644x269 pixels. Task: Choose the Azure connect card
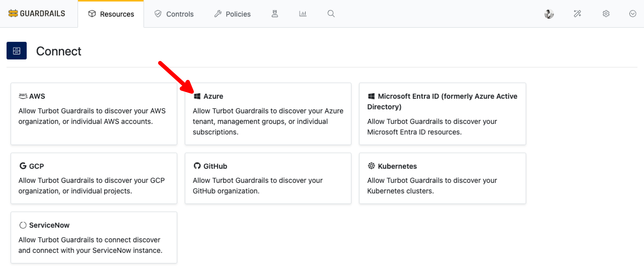coord(268,114)
